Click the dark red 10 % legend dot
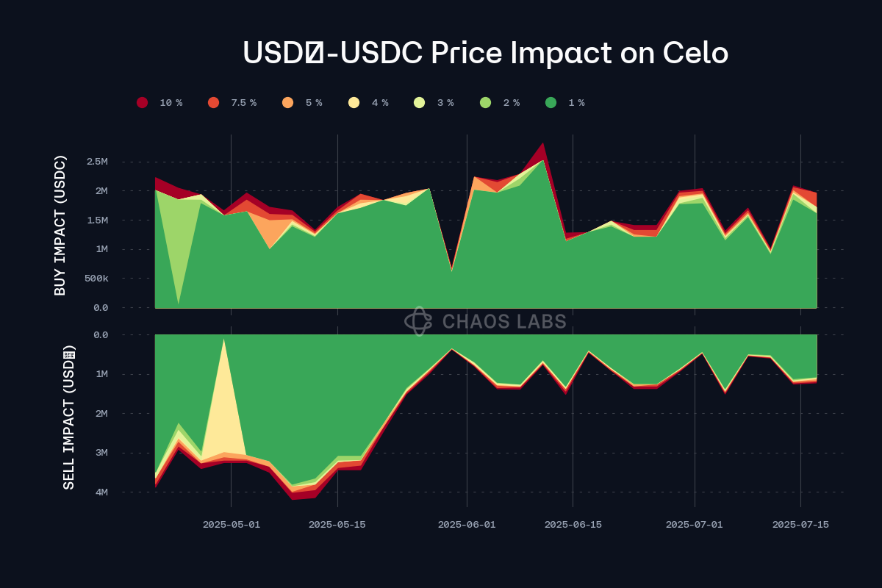Viewport: 882px width, 588px height. [x=143, y=103]
